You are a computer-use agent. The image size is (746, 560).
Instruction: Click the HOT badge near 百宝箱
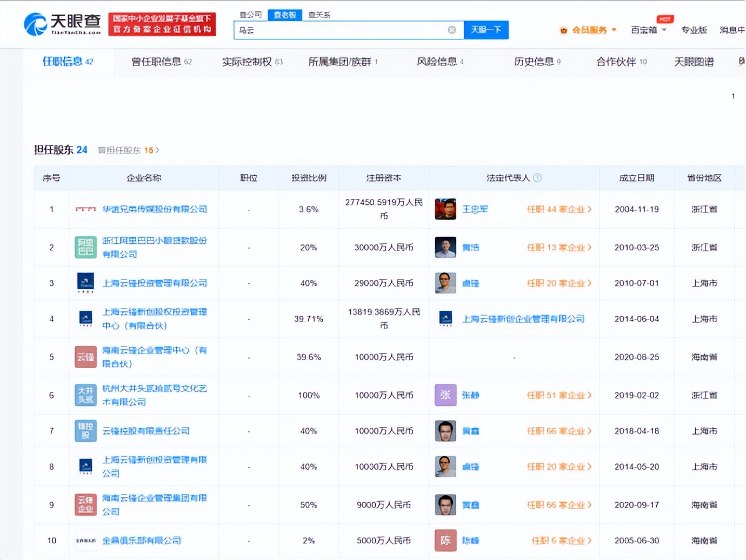click(664, 19)
